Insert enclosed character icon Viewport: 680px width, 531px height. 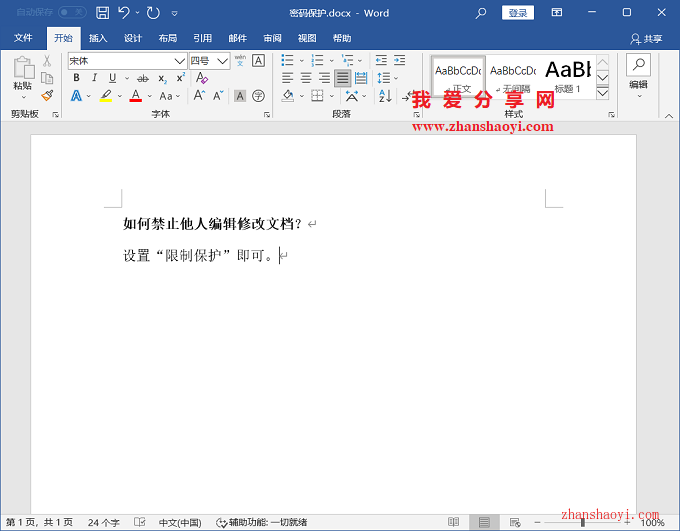(x=258, y=95)
